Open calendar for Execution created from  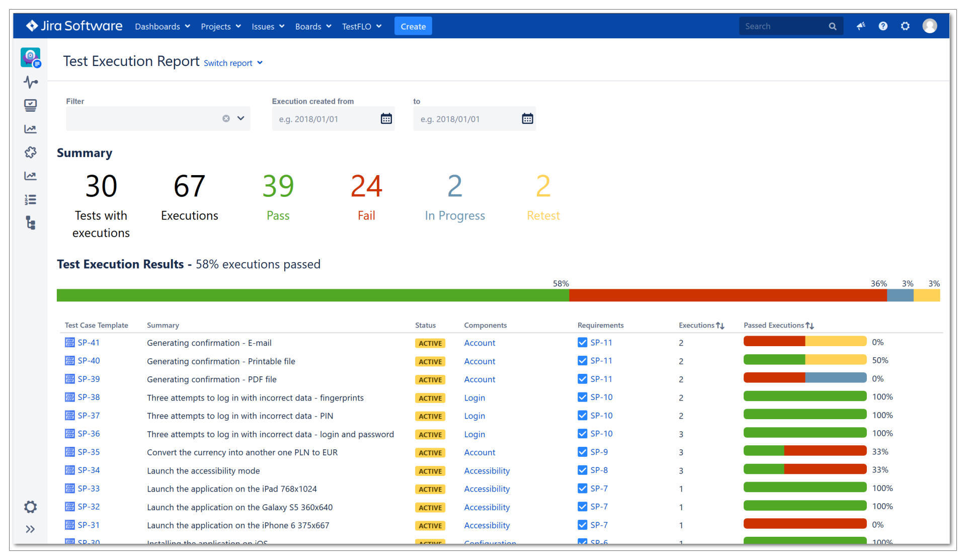pyautogui.click(x=386, y=119)
